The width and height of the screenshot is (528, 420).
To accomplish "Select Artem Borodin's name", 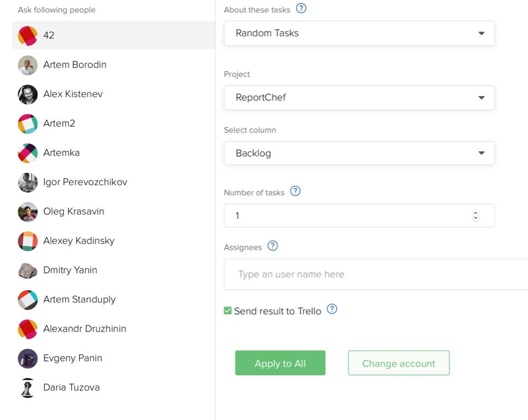I will click(75, 64).
